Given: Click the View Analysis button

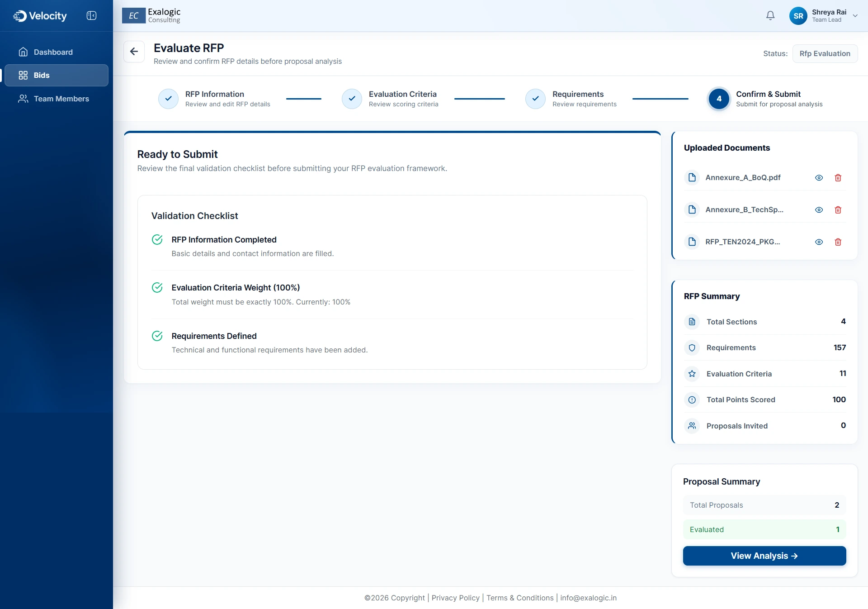Looking at the screenshot, I should point(764,556).
